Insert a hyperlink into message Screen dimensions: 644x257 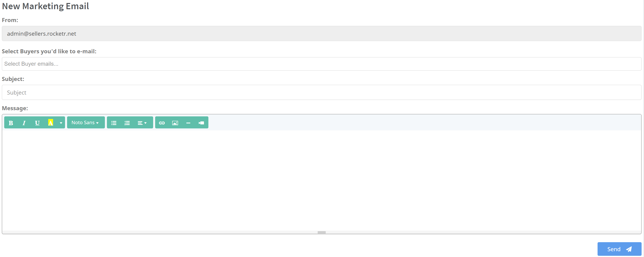pyautogui.click(x=162, y=123)
